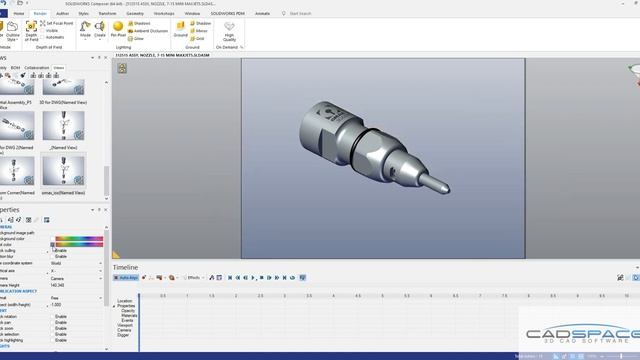The height and width of the screenshot is (360, 640).
Task: Switch to the Views panel tab
Action: click(x=59, y=68)
